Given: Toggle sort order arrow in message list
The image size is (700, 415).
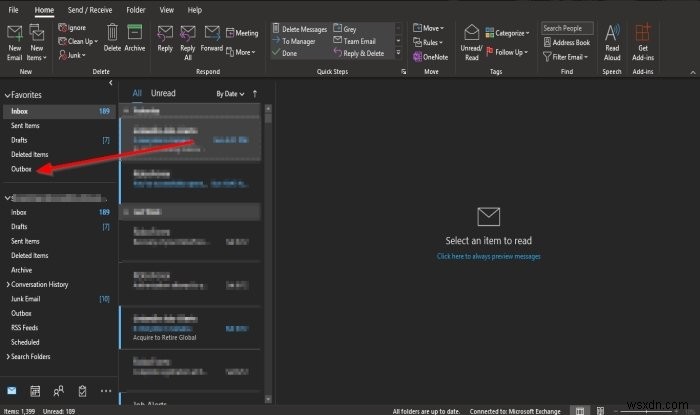Looking at the screenshot, I should click(255, 94).
